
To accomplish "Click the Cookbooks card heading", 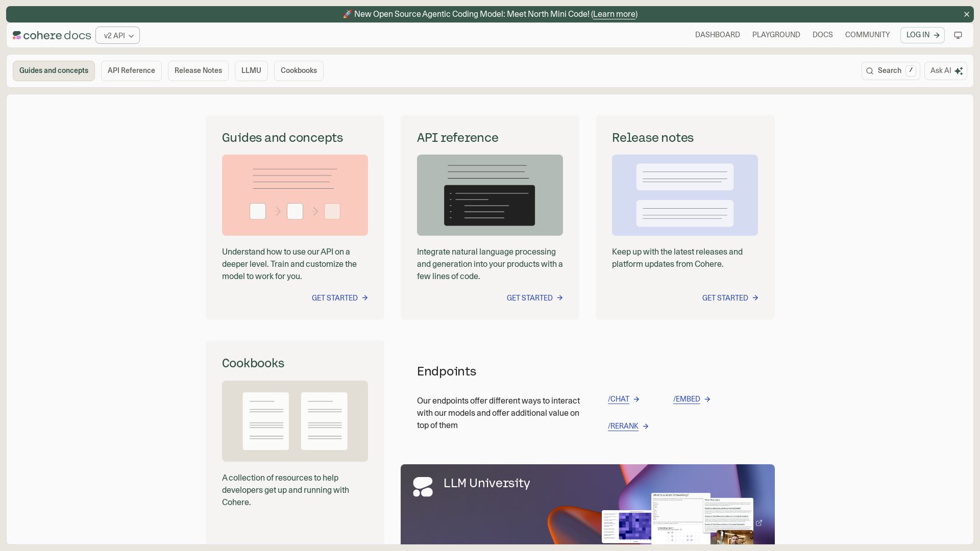I will click(x=253, y=363).
